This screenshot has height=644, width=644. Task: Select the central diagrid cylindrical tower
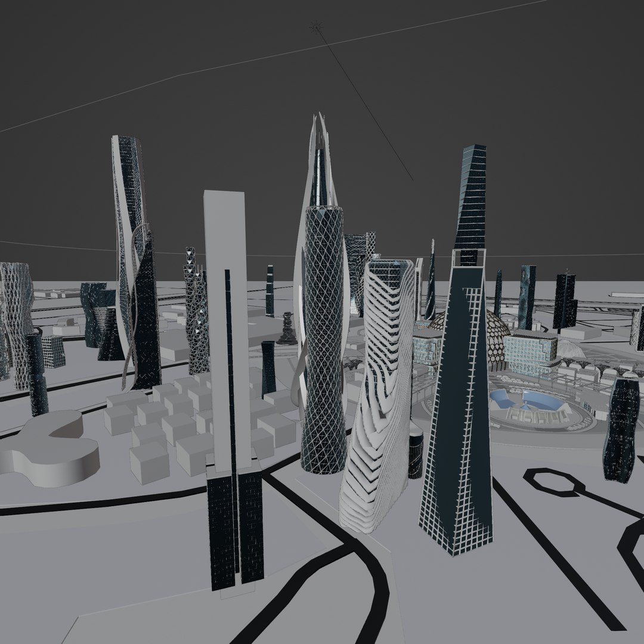click(323, 339)
